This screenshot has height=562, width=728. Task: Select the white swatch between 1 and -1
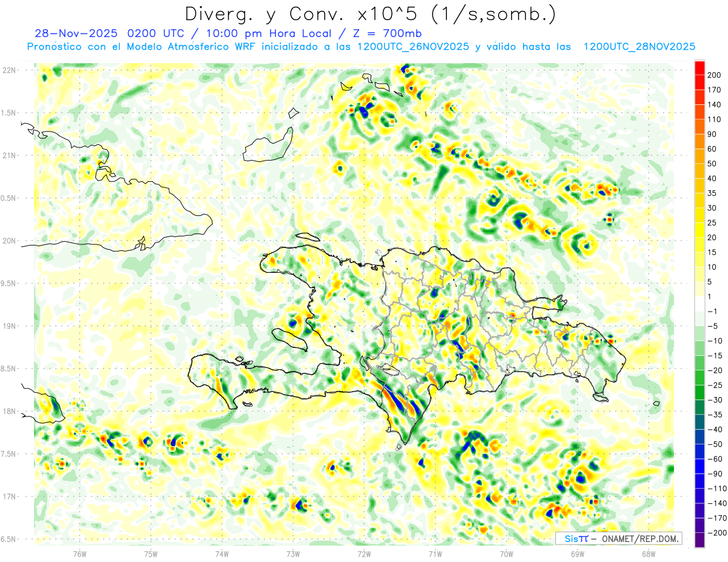[x=699, y=304]
